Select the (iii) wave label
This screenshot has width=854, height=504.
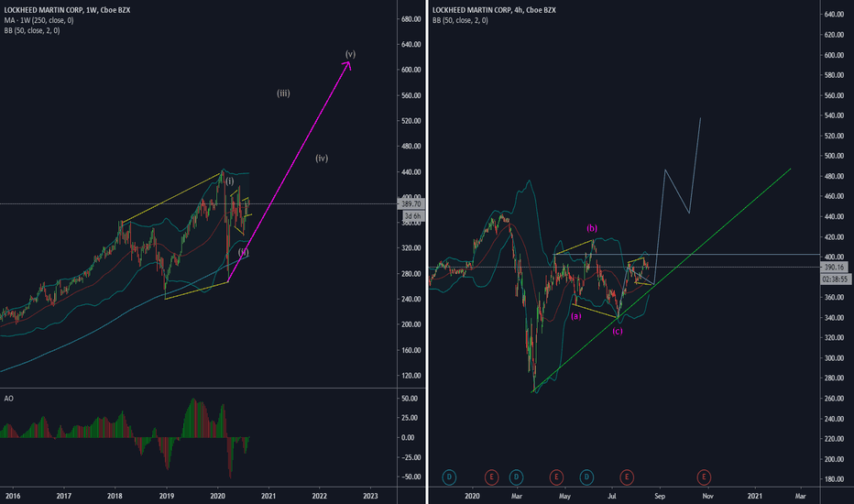point(283,93)
